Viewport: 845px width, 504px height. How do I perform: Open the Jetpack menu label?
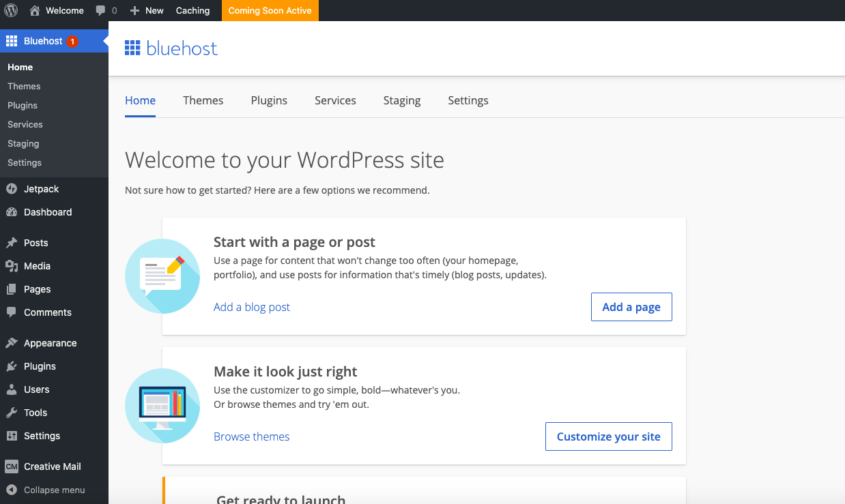[42, 189]
